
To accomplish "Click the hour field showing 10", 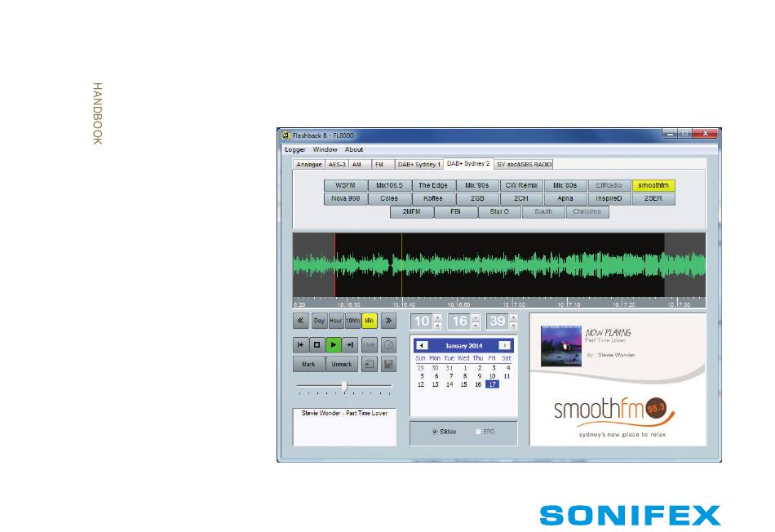I will point(422,321).
